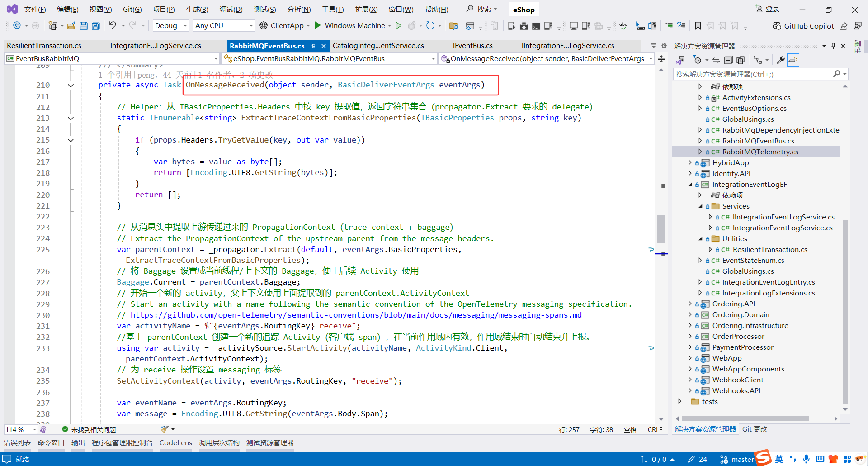Screen dimensions: 868x466
Task: Open the GitHub Copilot button
Action: click(x=803, y=26)
